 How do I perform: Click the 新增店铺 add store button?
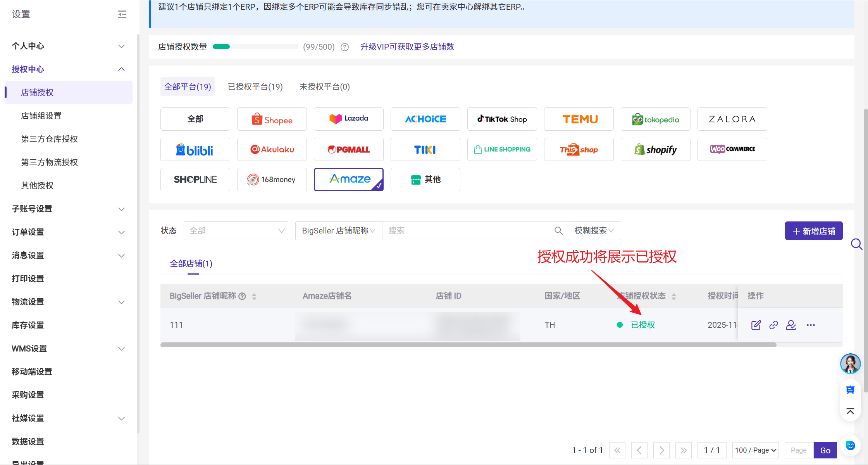click(814, 231)
